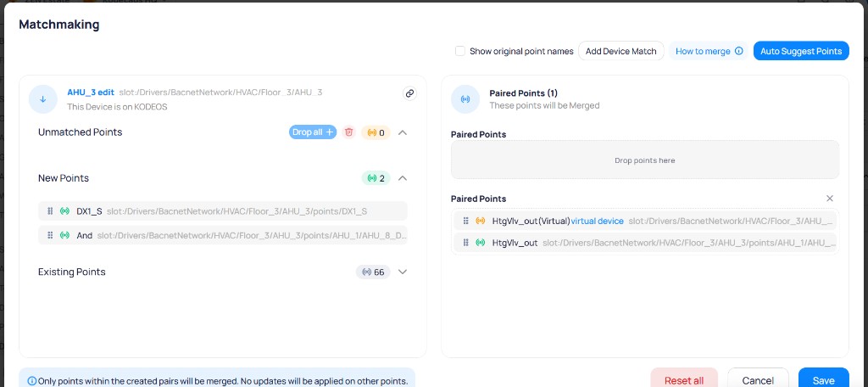Enable Show original point names checkbox
Screen dimensions: 868x387
pos(460,51)
